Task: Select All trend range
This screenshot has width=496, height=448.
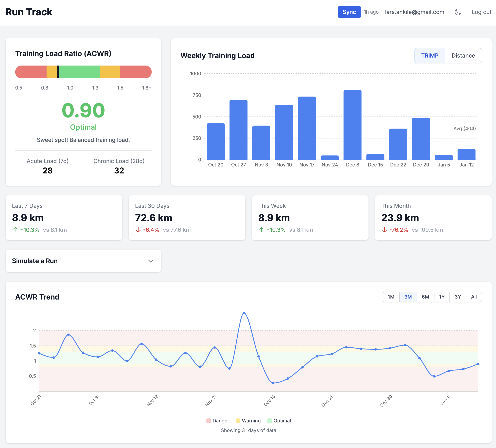Action: click(x=474, y=297)
